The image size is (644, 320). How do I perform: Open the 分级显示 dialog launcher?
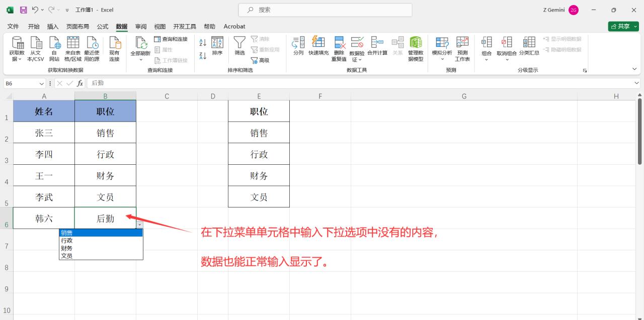(585, 70)
